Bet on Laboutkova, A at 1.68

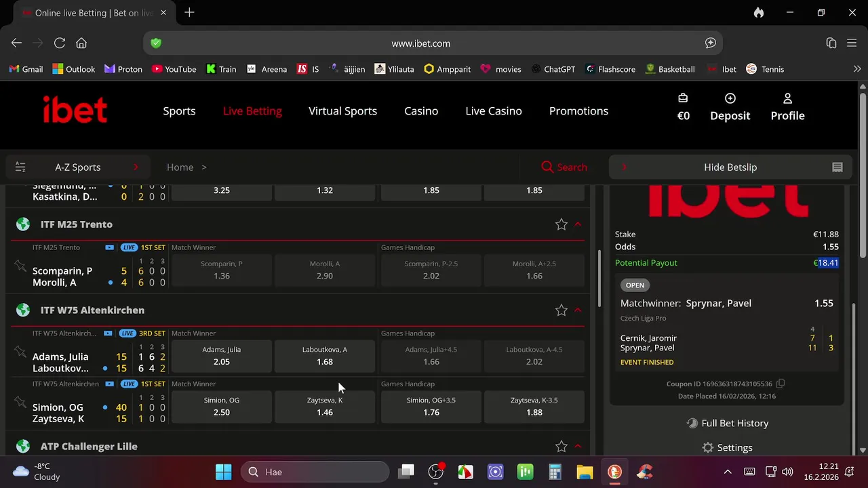pyautogui.click(x=325, y=356)
